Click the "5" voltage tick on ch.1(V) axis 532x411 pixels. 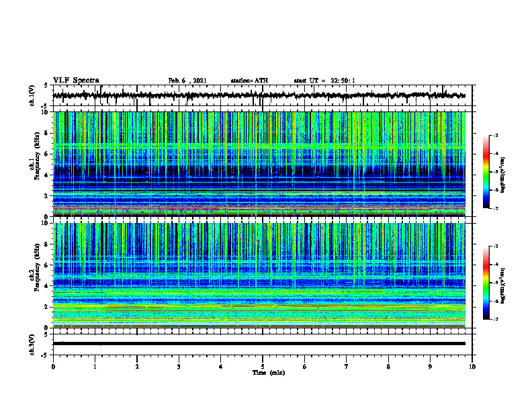coord(46,86)
